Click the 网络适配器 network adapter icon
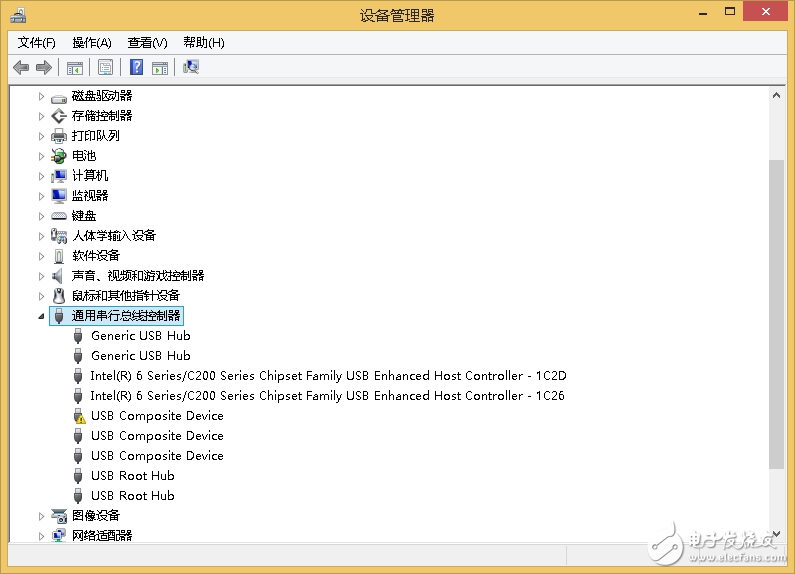 (x=59, y=535)
